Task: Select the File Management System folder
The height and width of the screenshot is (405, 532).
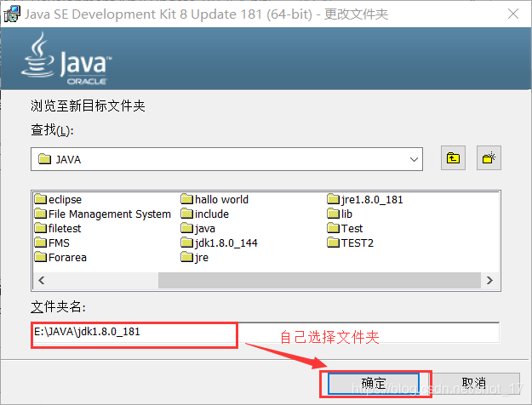Action: coord(103,214)
